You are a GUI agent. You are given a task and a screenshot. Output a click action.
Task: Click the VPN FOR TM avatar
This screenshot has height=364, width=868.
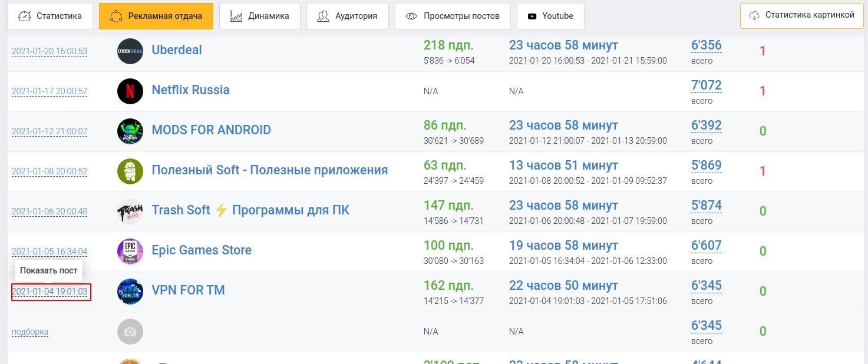coord(130,292)
